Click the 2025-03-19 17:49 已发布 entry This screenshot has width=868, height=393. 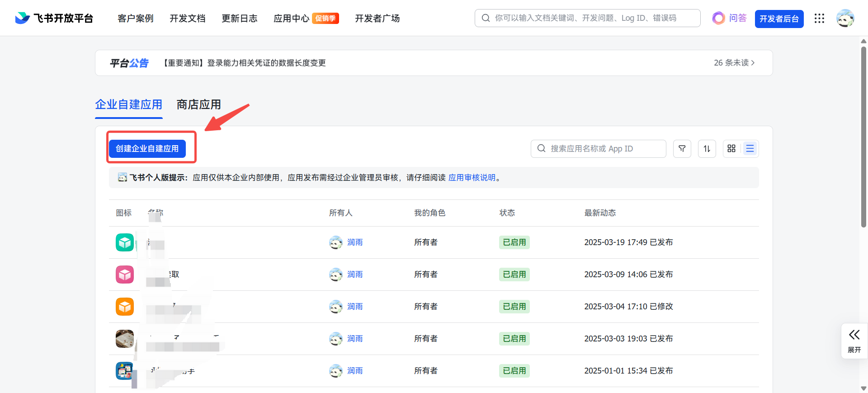(x=628, y=242)
